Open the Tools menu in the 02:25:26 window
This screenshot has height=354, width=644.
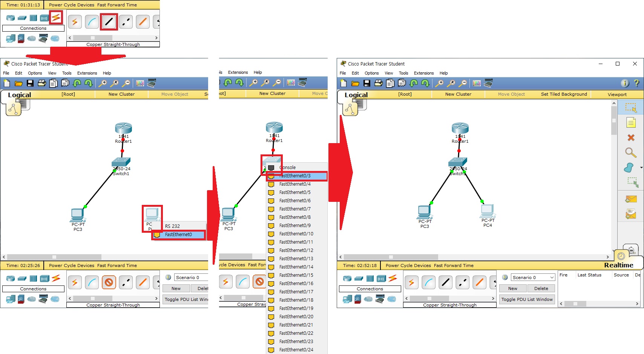[x=67, y=73]
